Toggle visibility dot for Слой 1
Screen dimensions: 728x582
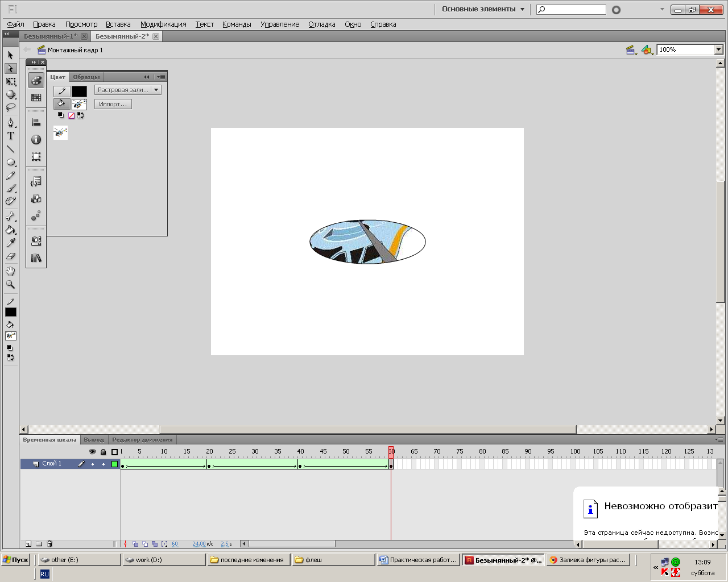point(93,464)
